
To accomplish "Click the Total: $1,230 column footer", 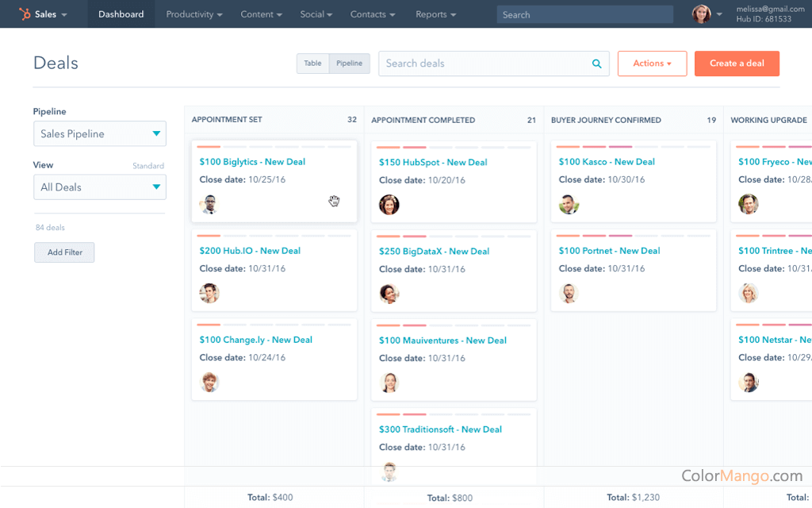I will click(633, 498).
